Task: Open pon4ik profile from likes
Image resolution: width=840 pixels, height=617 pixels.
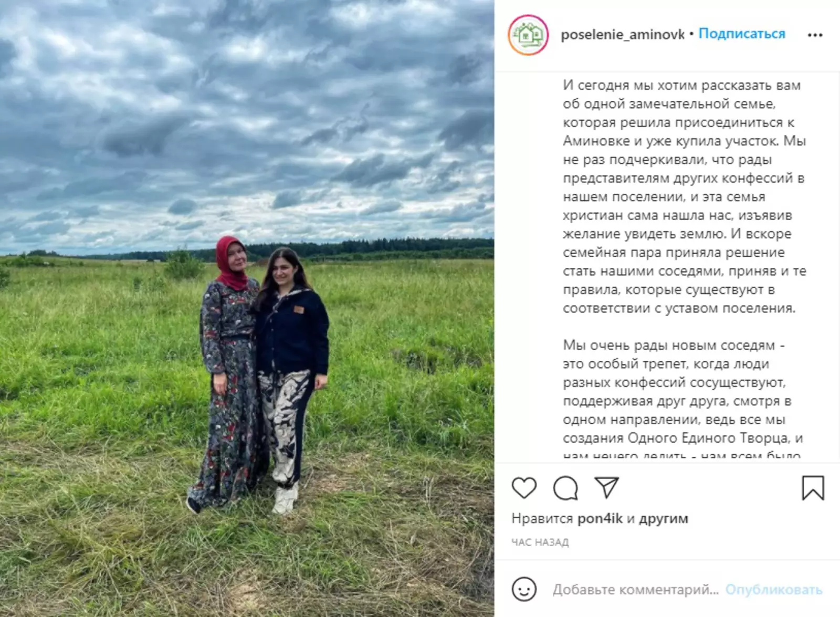Action: pyautogui.click(x=600, y=519)
